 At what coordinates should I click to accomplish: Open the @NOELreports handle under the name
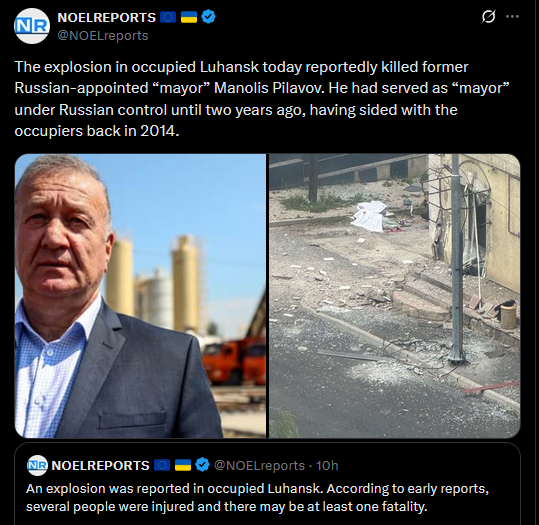103,36
